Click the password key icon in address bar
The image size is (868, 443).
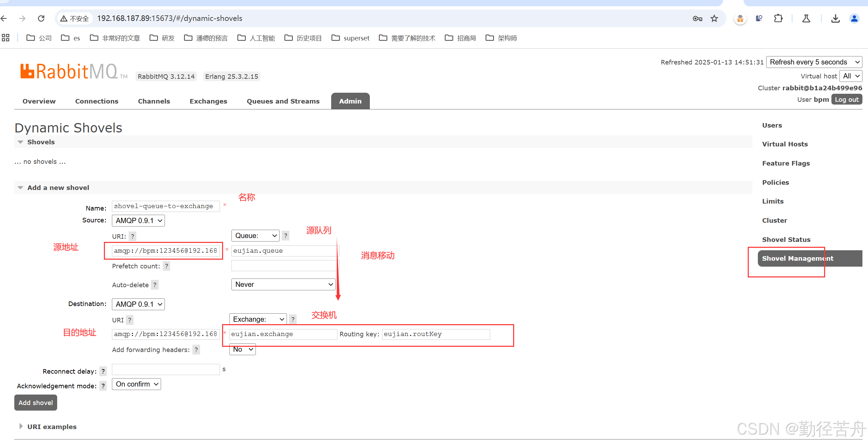697,18
